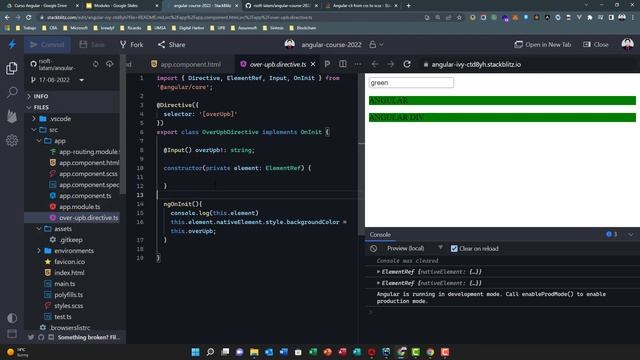Clear the console with the ban icon
The image size is (640, 360).
373,249
